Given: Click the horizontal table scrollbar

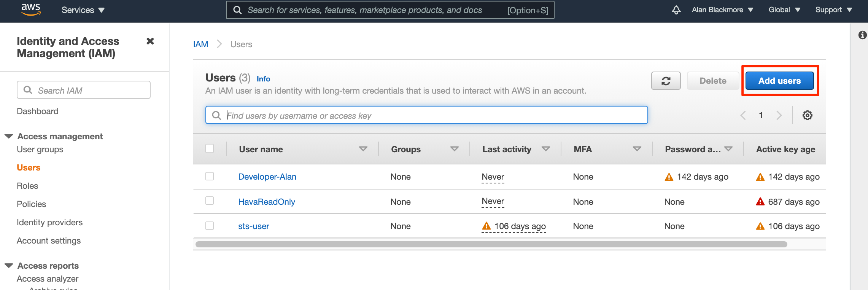Looking at the screenshot, I should click(491, 244).
